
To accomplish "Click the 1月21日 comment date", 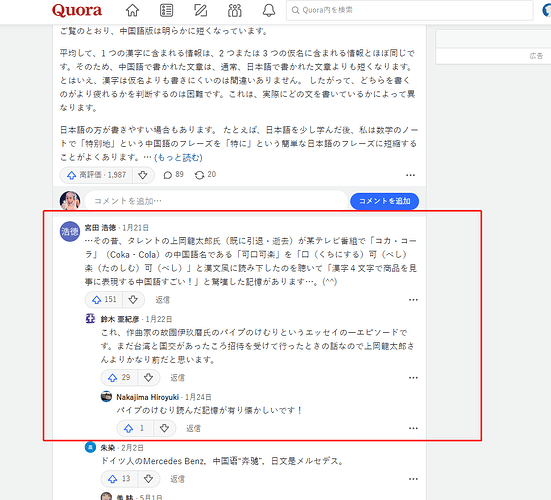I will click(135, 228).
